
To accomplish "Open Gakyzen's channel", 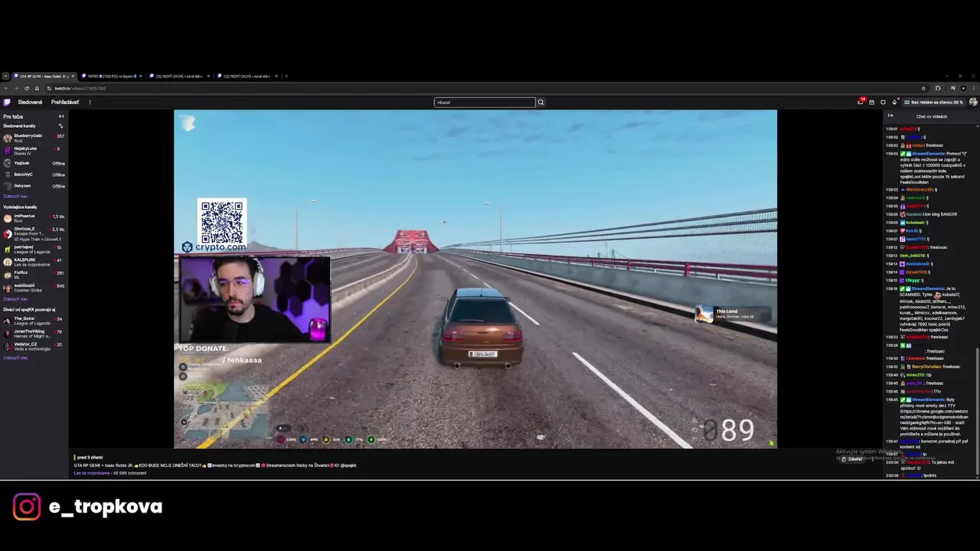I will tap(34, 186).
